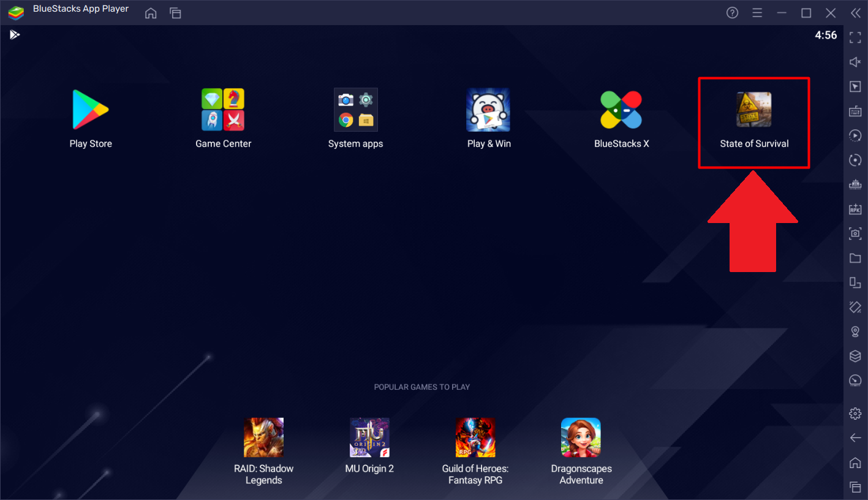This screenshot has width=868, height=500.
Task: Go back using sidebar arrow
Action: click(x=856, y=438)
